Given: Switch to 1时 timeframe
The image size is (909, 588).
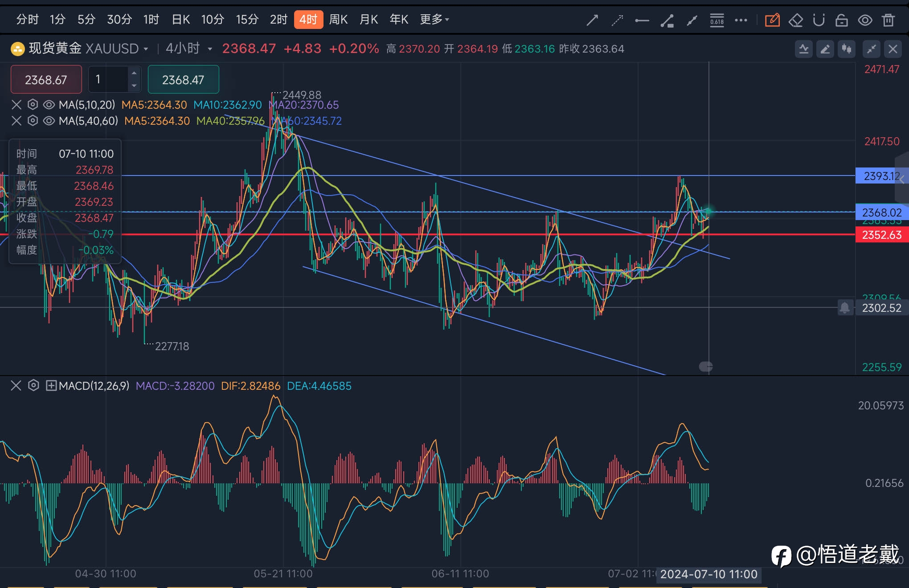Looking at the screenshot, I should pos(151,20).
